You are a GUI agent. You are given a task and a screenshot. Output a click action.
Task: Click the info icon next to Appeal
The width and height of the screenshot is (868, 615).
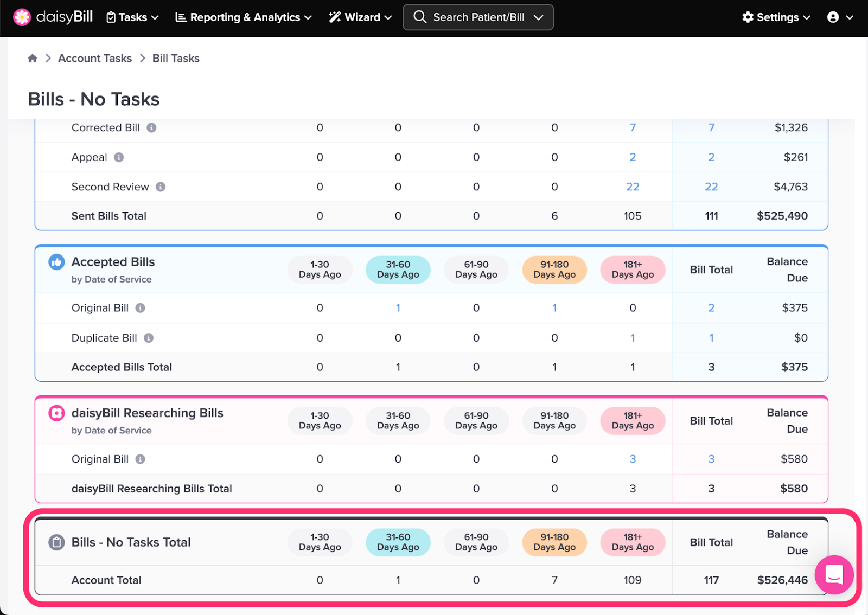coord(119,157)
